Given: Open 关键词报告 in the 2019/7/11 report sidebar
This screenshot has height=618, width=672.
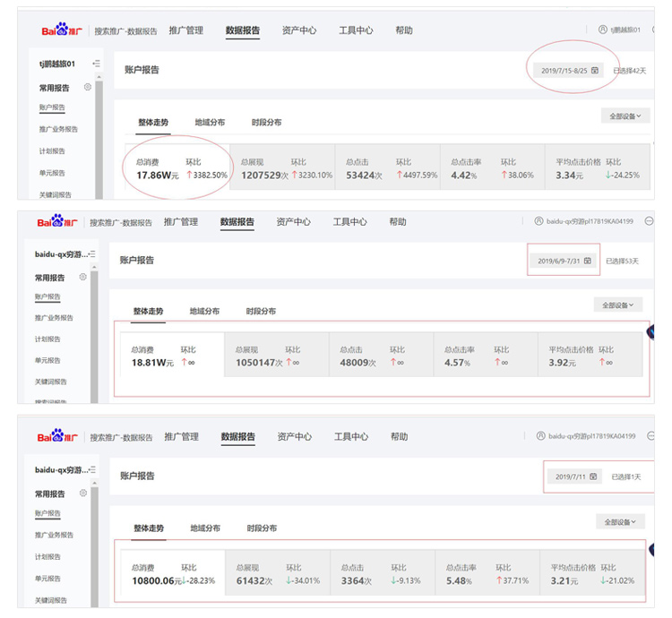Looking at the screenshot, I should pyautogui.click(x=51, y=600).
